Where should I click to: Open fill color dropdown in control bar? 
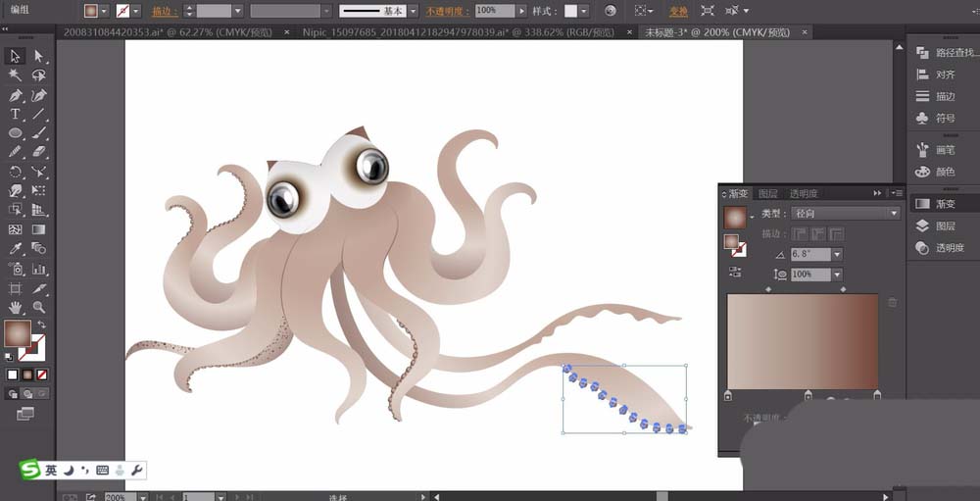point(104,11)
